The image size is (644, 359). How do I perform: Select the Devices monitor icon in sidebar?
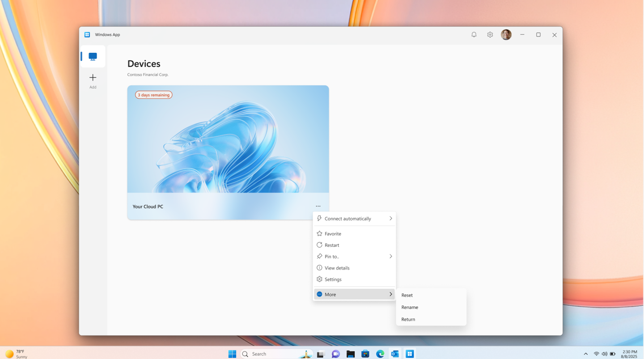pos(93,56)
